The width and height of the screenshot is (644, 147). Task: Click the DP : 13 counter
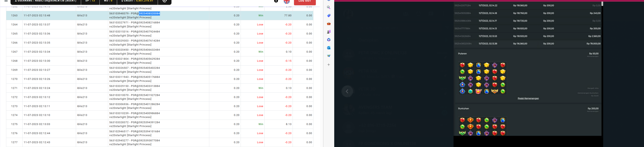click(x=90, y=1)
